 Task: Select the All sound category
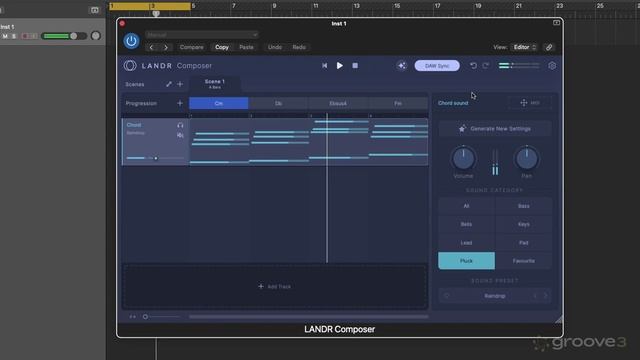point(467,206)
